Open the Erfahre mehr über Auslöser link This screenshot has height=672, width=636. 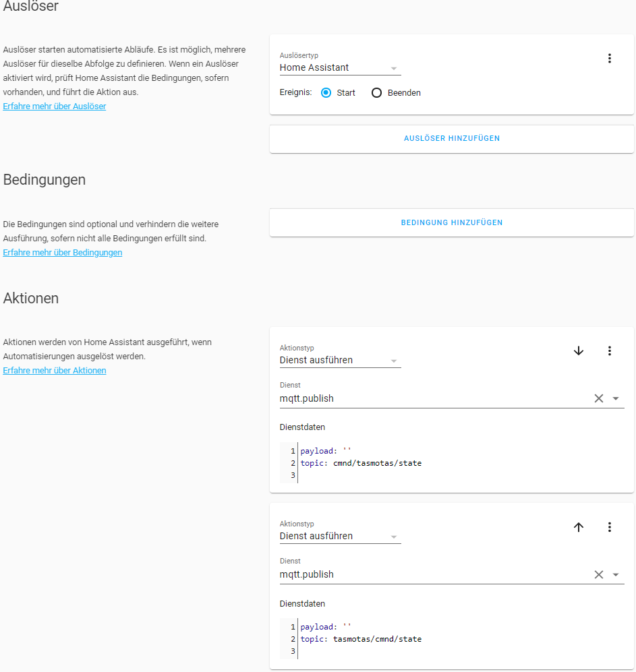pos(55,106)
